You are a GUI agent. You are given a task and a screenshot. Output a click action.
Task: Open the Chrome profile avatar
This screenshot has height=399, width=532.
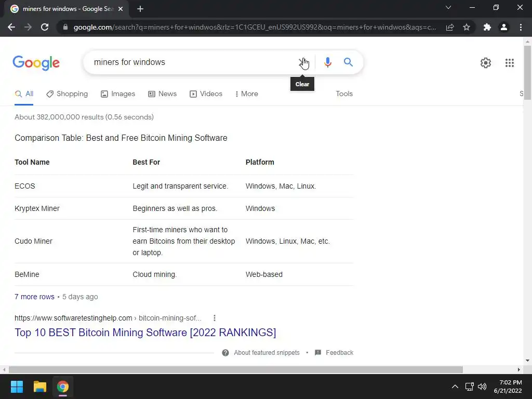[x=504, y=27]
